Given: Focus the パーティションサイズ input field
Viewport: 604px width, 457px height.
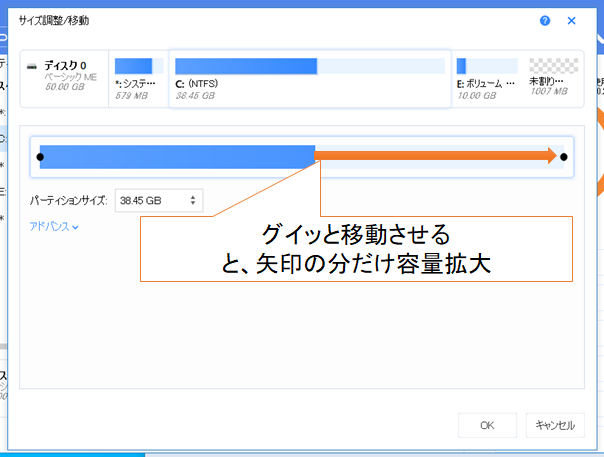Looking at the screenshot, I should (159, 200).
